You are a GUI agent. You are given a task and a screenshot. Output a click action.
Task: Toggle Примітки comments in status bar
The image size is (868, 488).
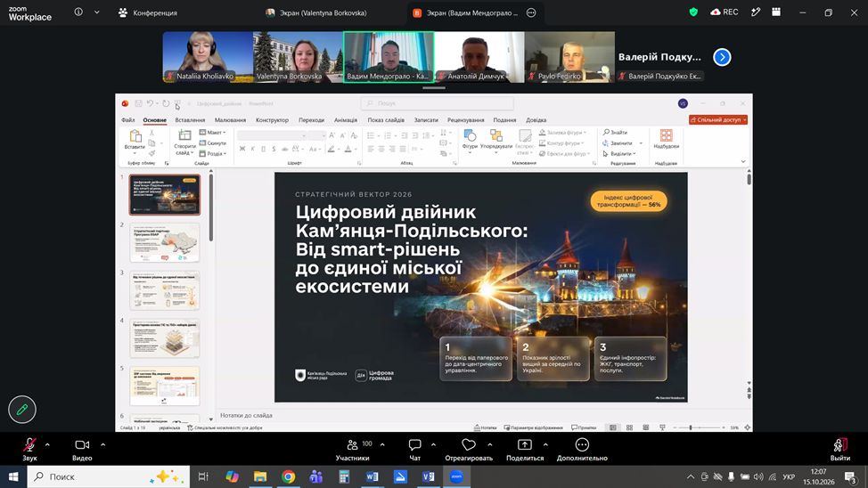coord(584,427)
